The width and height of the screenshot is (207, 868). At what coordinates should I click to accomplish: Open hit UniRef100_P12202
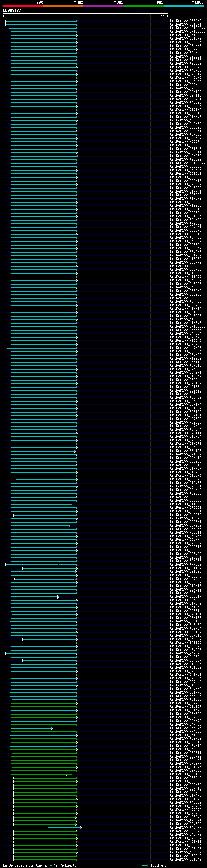(186, 359)
